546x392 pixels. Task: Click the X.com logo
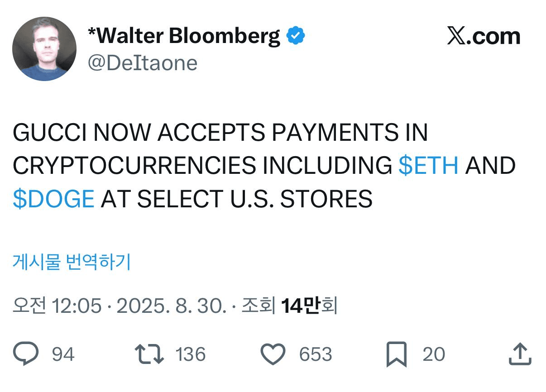click(x=484, y=36)
